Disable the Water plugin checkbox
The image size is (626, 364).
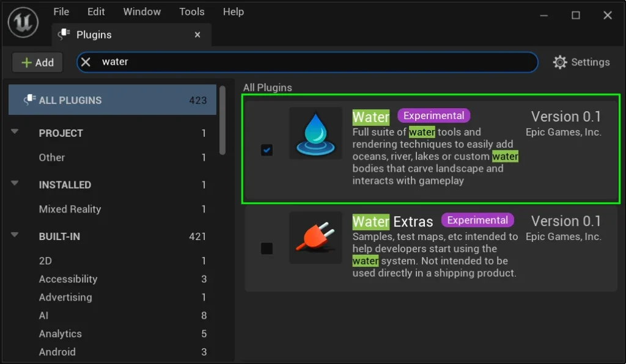[267, 150]
